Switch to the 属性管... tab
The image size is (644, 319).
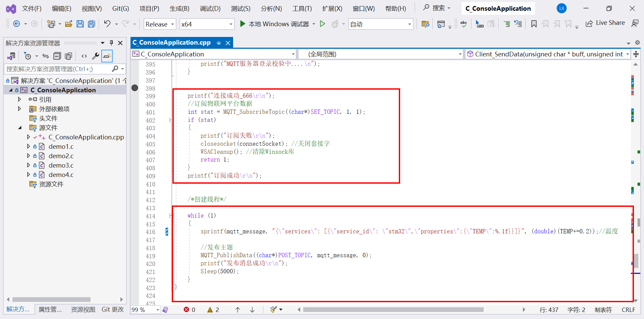click(50, 309)
